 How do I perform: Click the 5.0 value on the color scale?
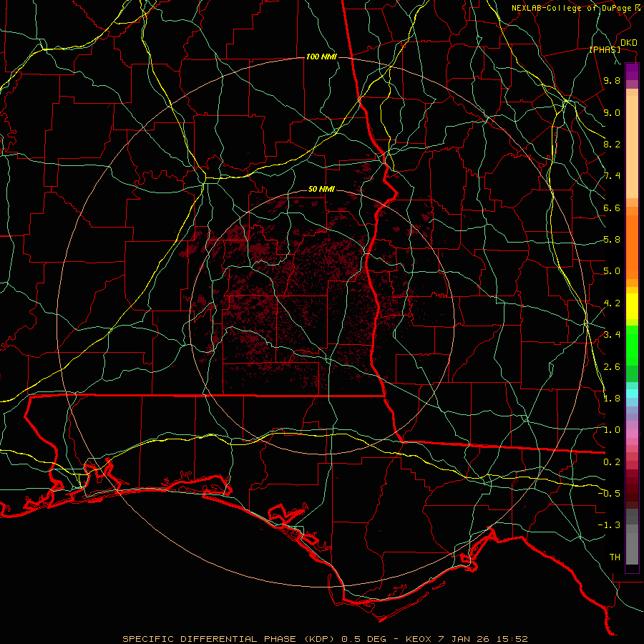tap(612, 271)
